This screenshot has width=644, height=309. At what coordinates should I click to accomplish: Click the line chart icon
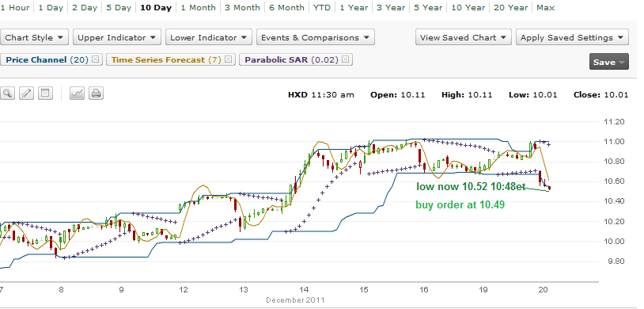[x=77, y=93]
